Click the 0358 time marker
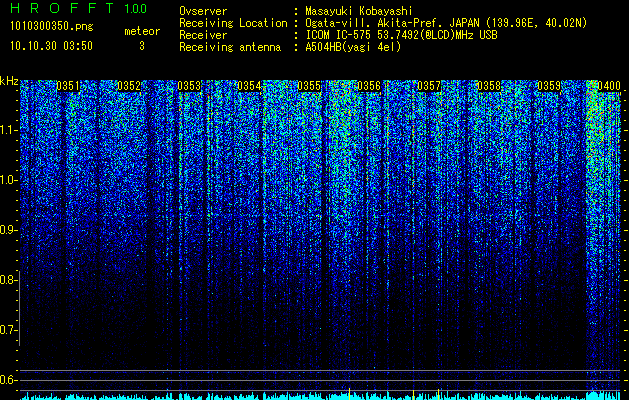The height and width of the screenshot is (400, 629). click(x=489, y=86)
